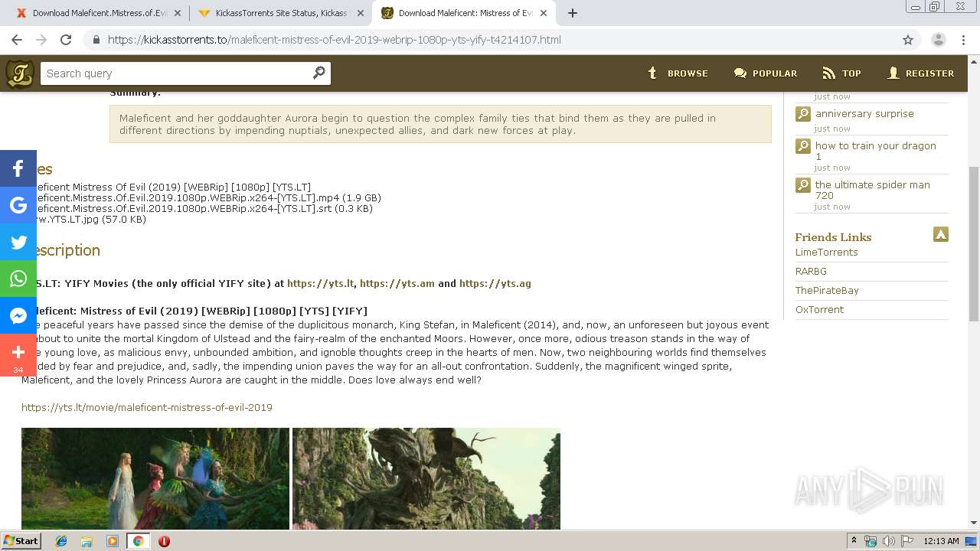Click search icon beside anniversary surprise
This screenshot has width=980, height=551.
click(x=802, y=114)
